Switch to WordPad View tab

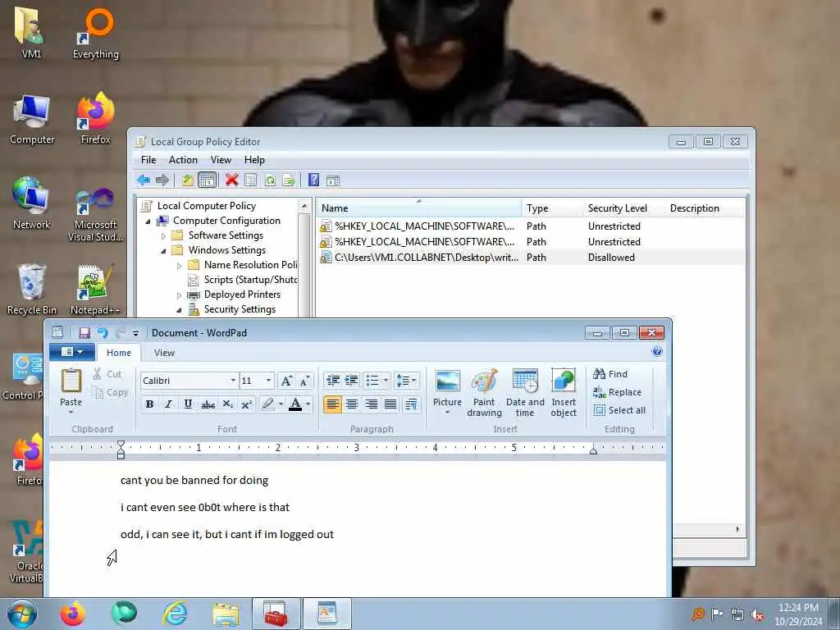coord(164,353)
